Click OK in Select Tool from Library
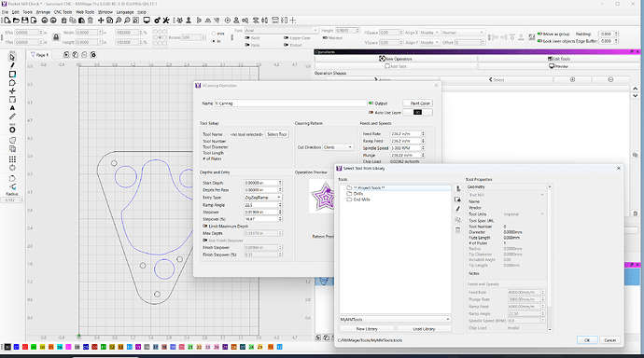This screenshot has width=644, height=358. click(587, 340)
